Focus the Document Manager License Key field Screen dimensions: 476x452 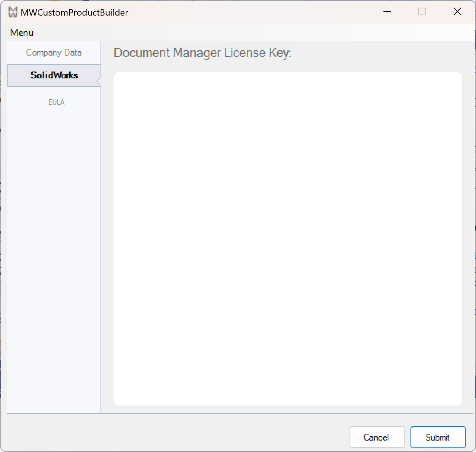coord(288,239)
